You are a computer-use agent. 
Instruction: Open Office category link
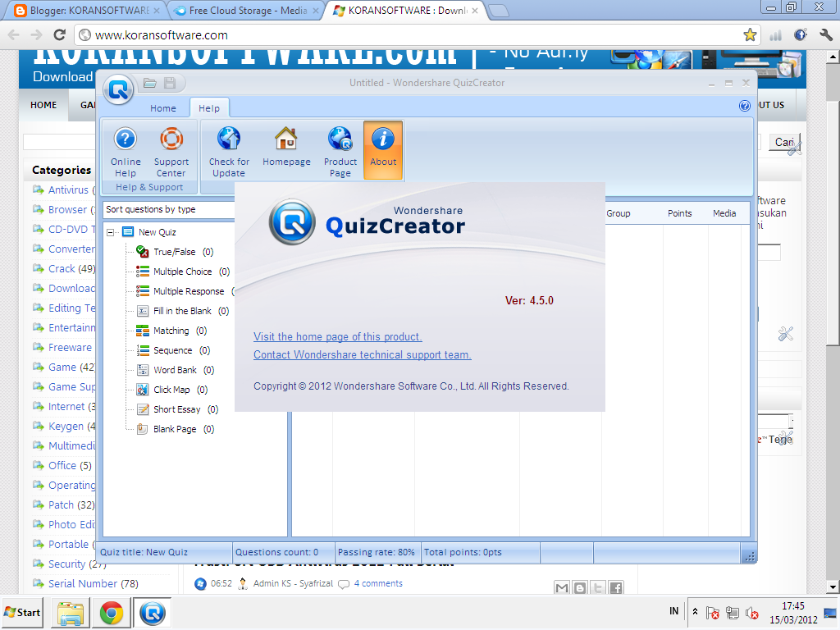coord(62,466)
